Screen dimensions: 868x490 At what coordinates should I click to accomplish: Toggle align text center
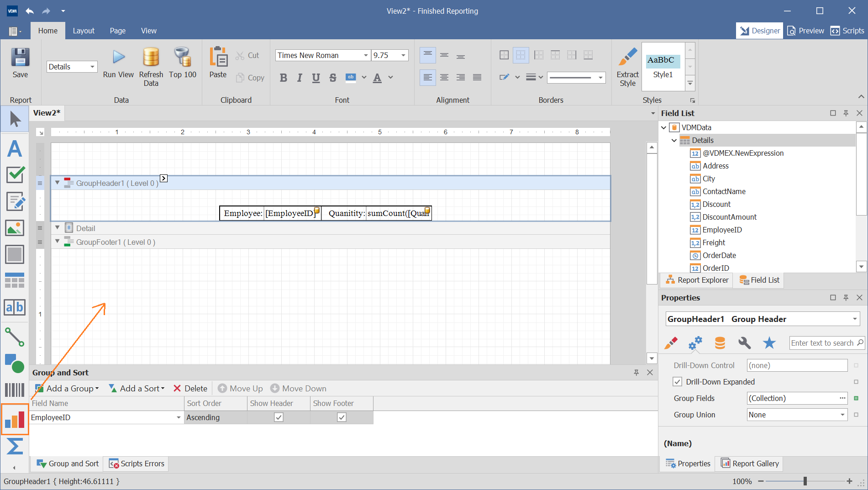click(x=444, y=78)
